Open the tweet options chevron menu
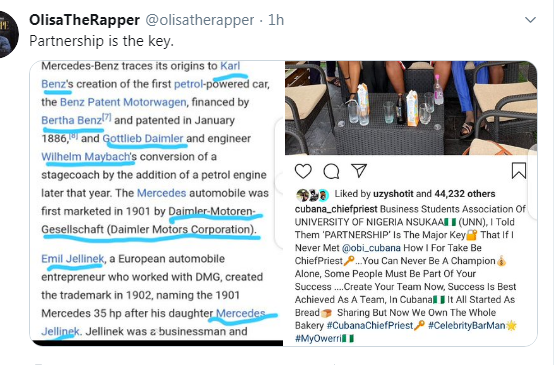 530,20
